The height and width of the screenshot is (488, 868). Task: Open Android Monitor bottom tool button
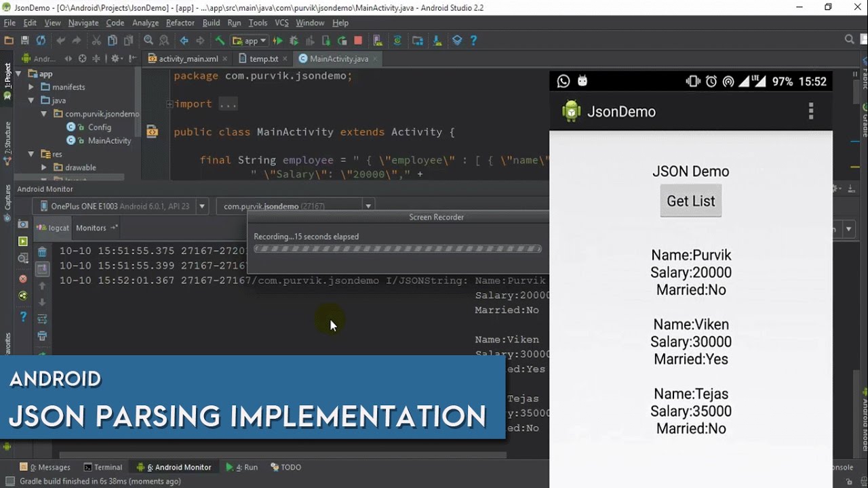(174, 467)
